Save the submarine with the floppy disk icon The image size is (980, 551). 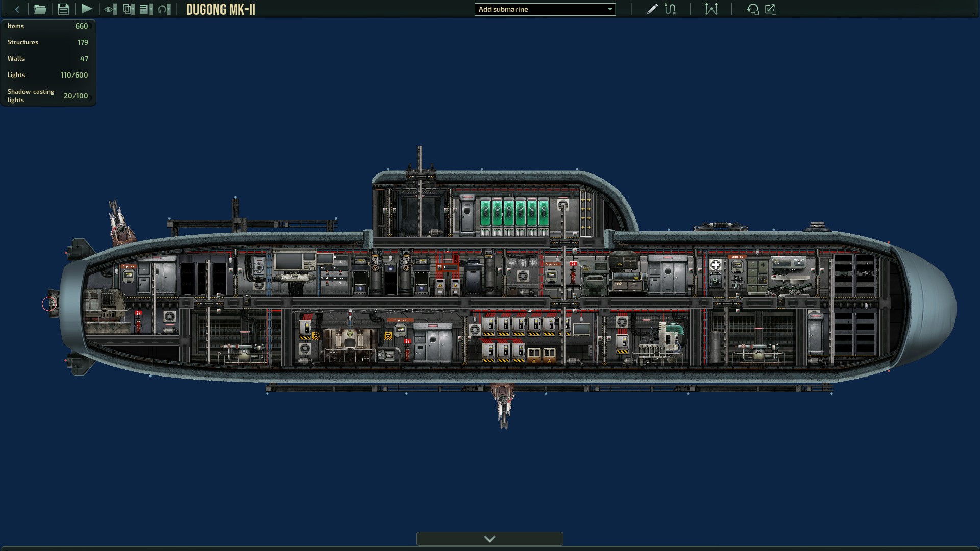point(63,9)
